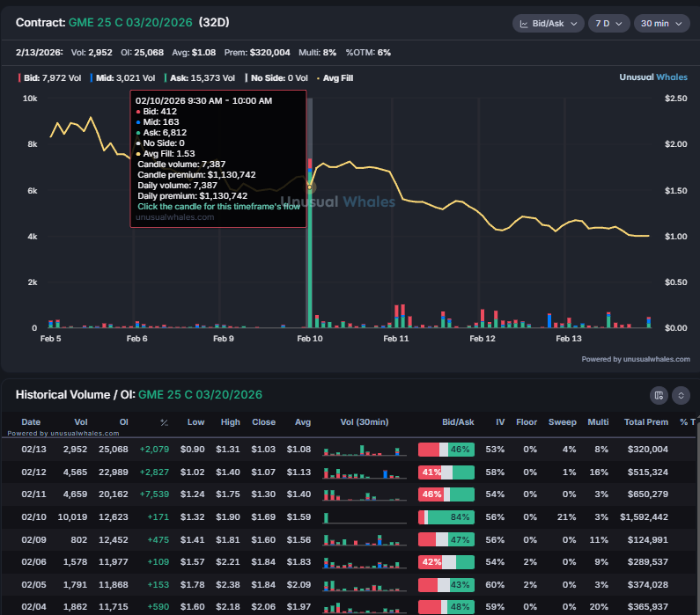The width and height of the screenshot is (700, 615).
Task: Click the table columns settings icon
Action: click(x=659, y=395)
